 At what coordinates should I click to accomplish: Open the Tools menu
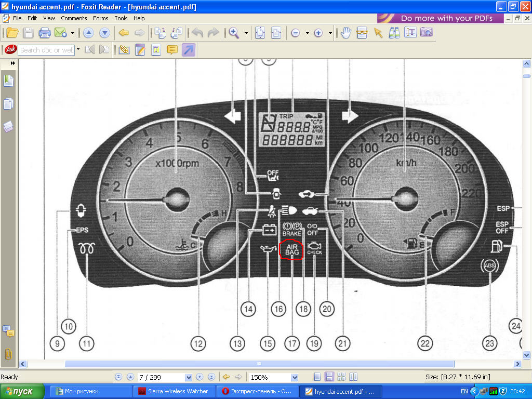(x=121, y=18)
